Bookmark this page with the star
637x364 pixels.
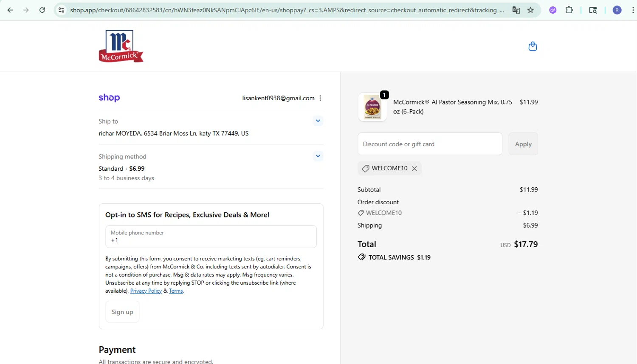(x=530, y=10)
